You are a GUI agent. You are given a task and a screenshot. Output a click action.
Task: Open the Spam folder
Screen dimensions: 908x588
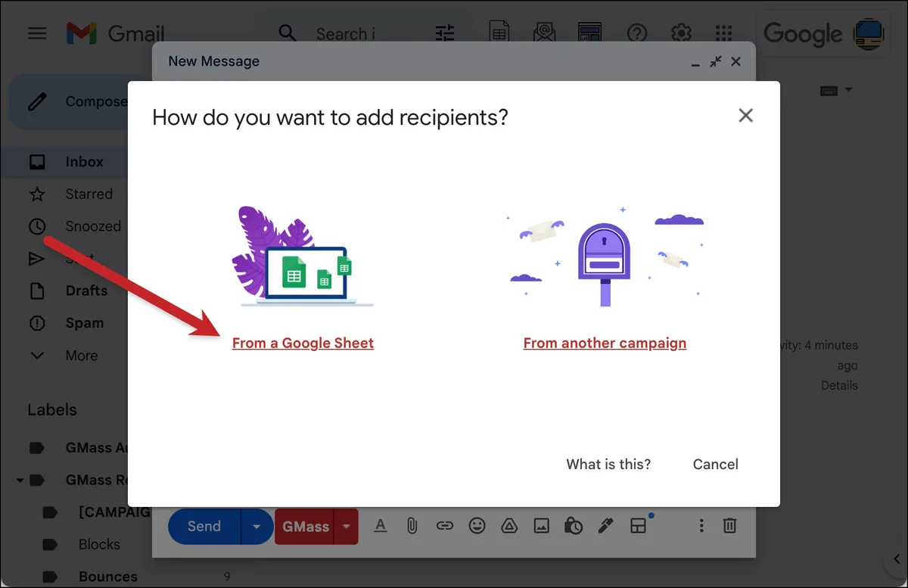[84, 323]
